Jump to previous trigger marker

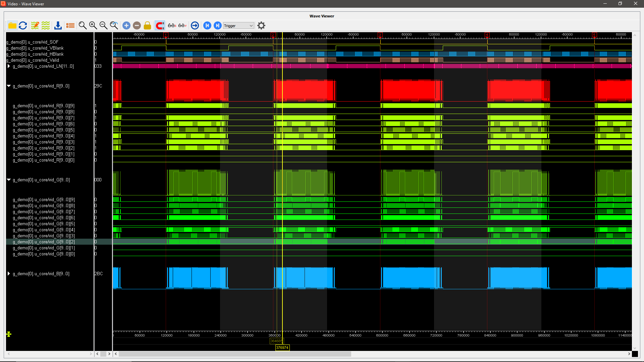tap(207, 25)
